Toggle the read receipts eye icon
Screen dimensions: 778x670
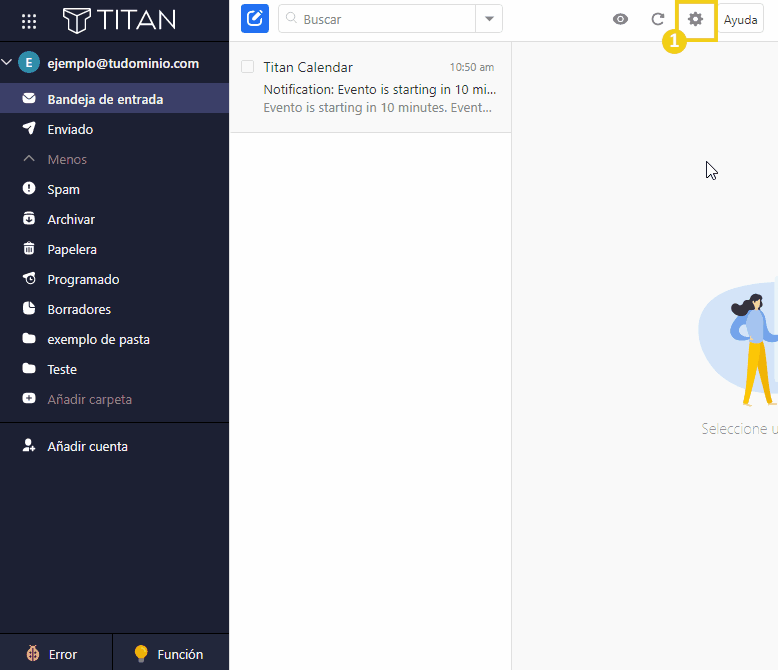click(620, 19)
